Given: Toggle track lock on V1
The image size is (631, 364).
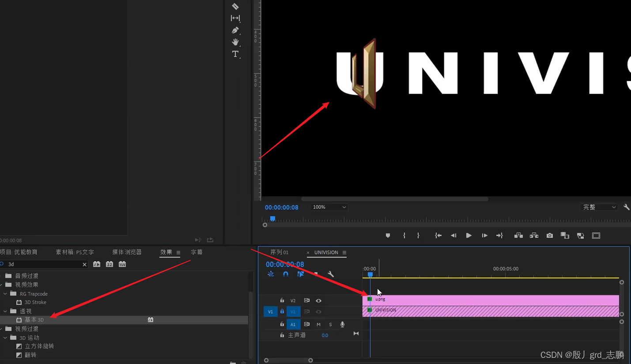Looking at the screenshot, I should click(x=282, y=311).
